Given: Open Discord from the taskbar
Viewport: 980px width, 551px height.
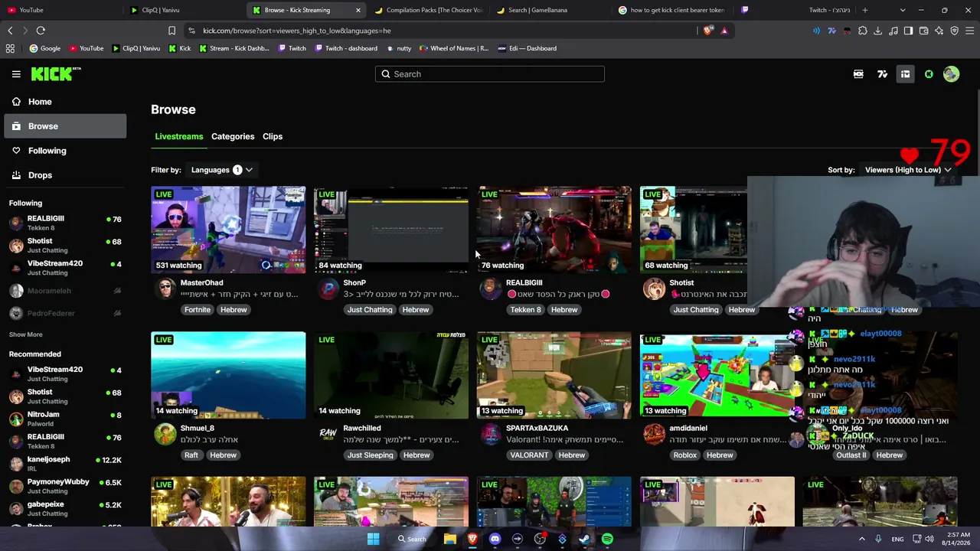Looking at the screenshot, I should tap(495, 539).
